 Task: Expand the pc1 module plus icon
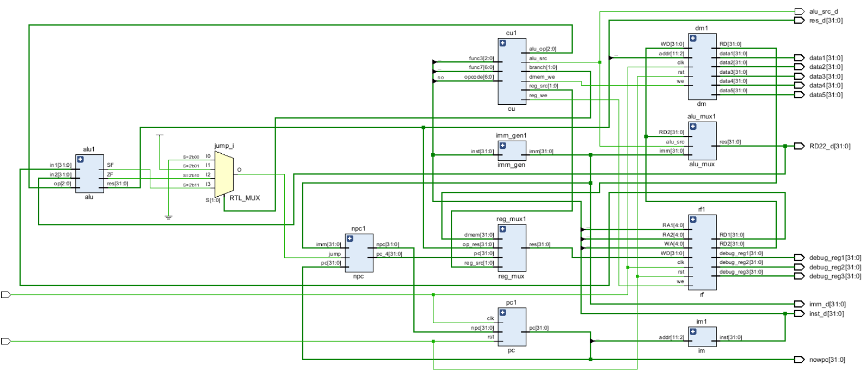click(x=502, y=312)
